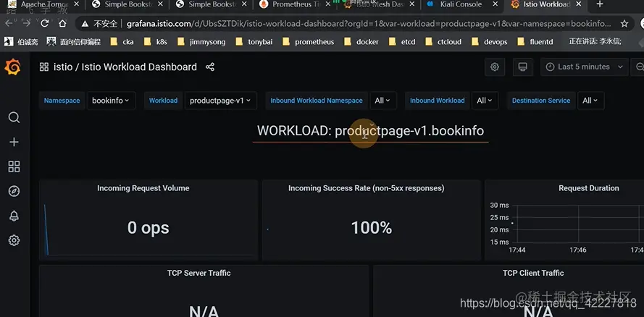Click the bookmark star icon

pyautogui.click(x=624, y=24)
